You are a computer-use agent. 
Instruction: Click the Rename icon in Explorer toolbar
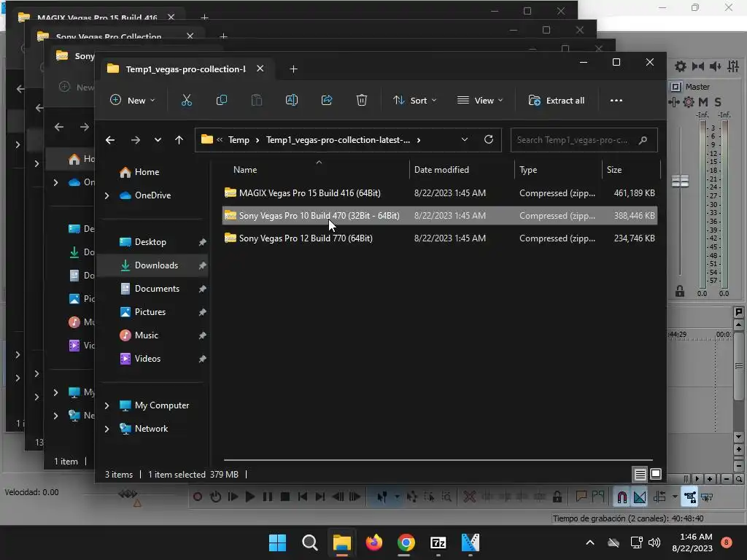coord(292,101)
